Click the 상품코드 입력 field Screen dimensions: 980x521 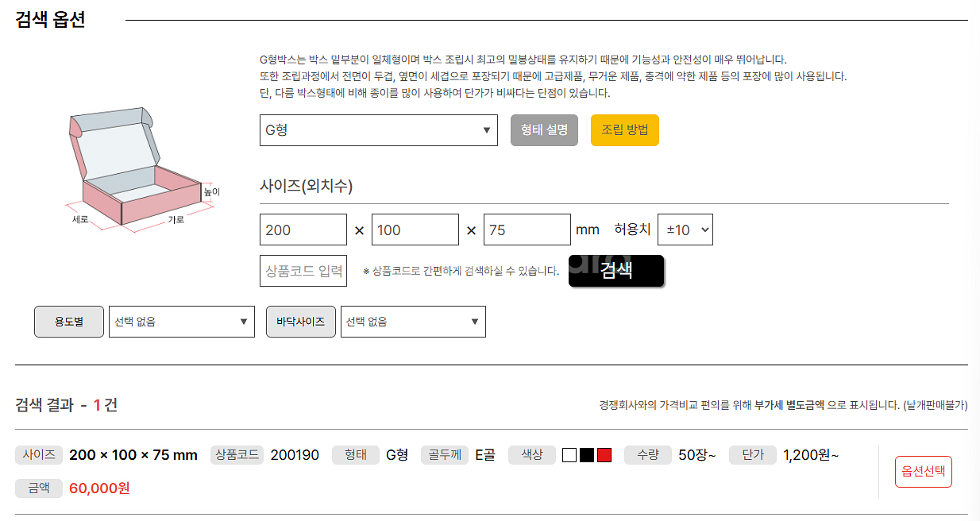303,271
